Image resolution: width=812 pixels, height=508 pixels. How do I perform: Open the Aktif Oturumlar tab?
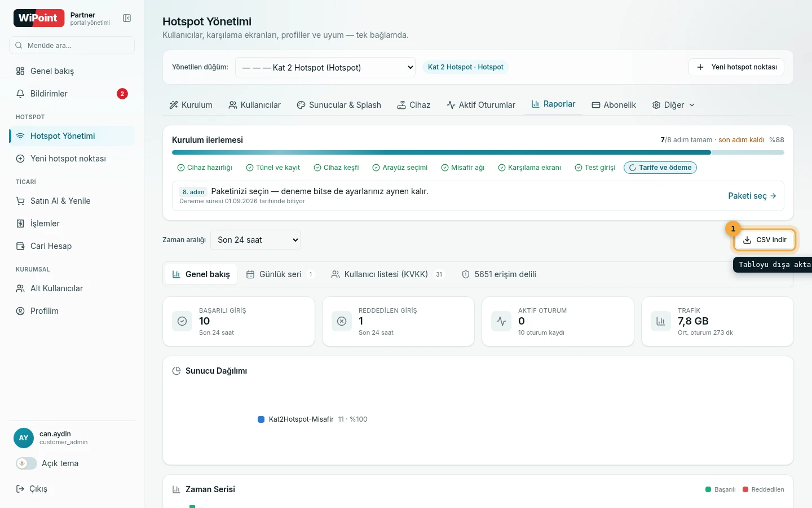(481, 105)
